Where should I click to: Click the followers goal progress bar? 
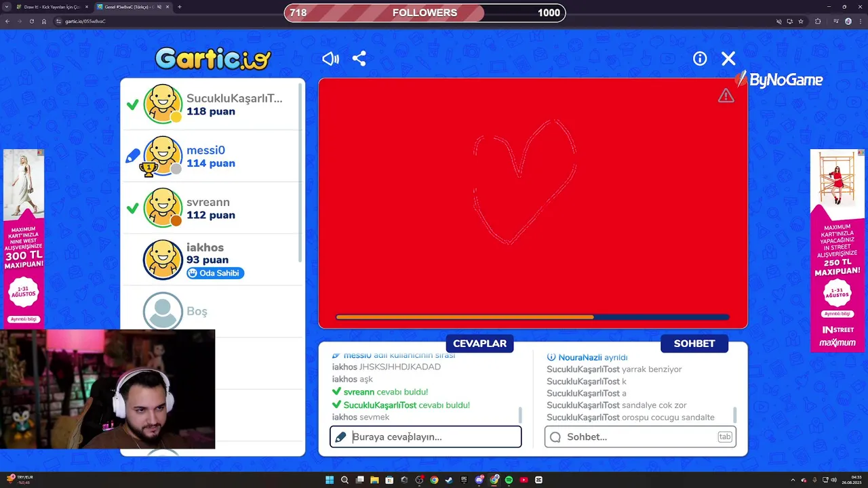(x=425, y=13)
